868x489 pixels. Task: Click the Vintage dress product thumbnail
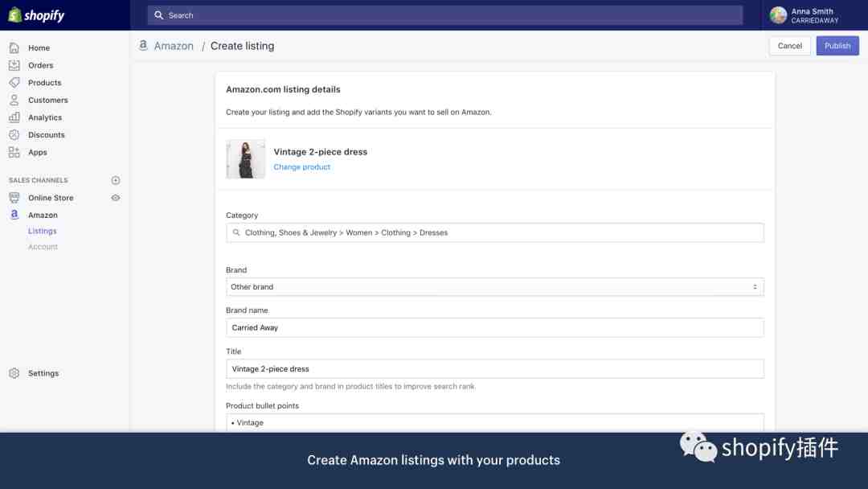tap(245, 159)
